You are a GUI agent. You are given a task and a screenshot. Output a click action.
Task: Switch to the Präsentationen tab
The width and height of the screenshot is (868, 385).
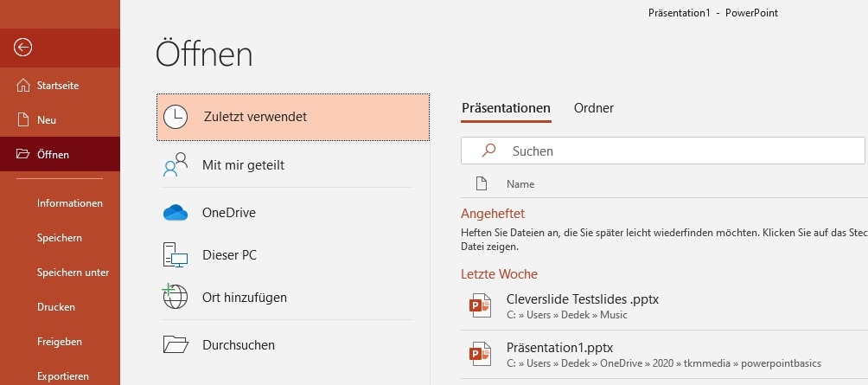(506, 108)
